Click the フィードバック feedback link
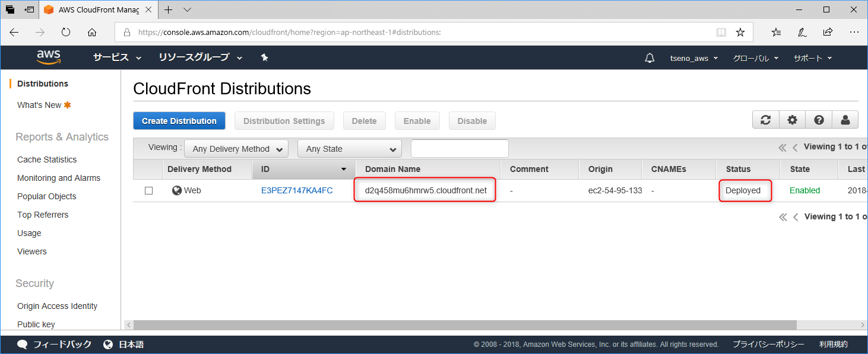Viewport: 868px width, 354px height. (55, 344)
